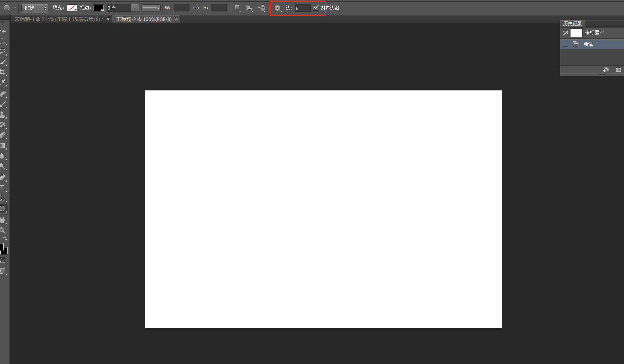This screenshot has height=364, width=624.
Task: Open path alignment options
Action: coord(249,8)
